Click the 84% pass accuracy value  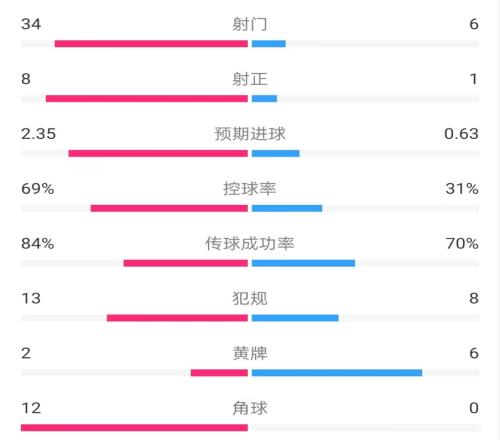[38, 244]
